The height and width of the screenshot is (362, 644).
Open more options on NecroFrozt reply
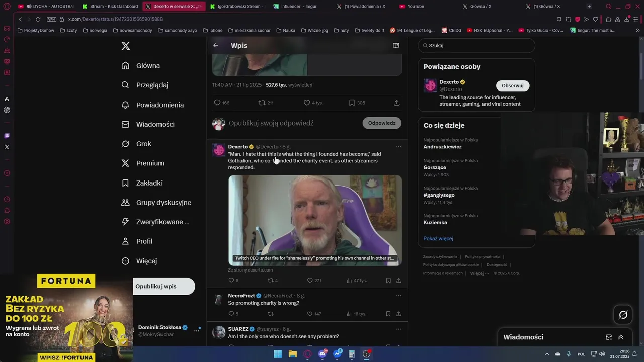[x=398, y=296]
